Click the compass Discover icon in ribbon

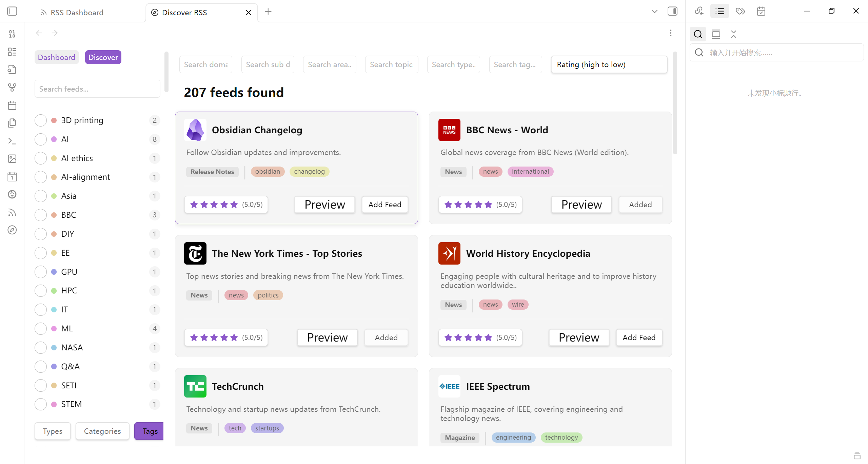pos(12,230)
